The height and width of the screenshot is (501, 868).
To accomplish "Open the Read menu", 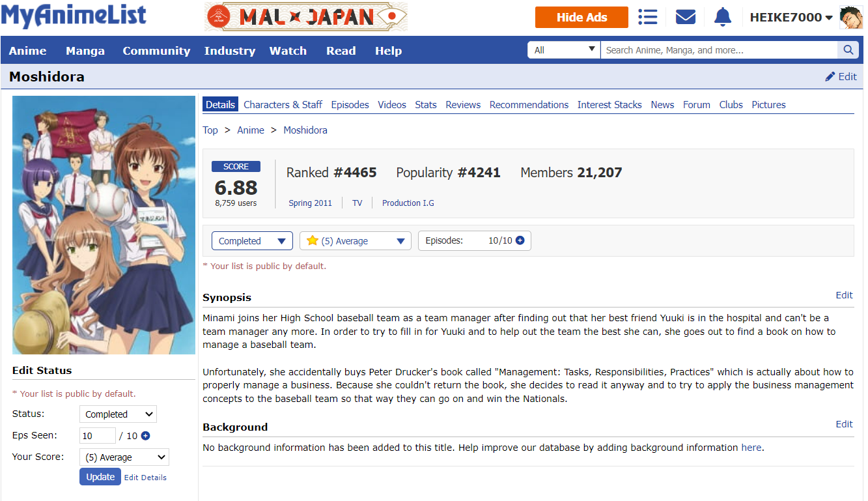I will point(341,51).
